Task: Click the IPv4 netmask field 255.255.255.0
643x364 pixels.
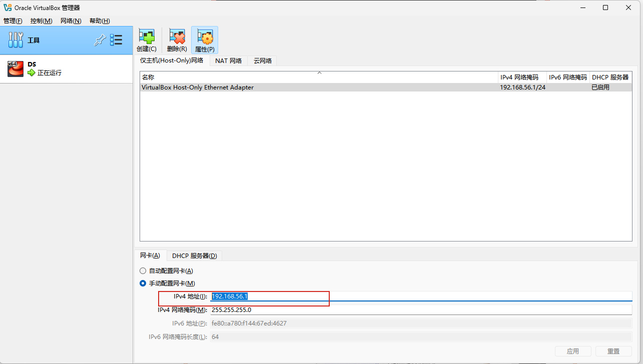Action: tap(421, 310)
